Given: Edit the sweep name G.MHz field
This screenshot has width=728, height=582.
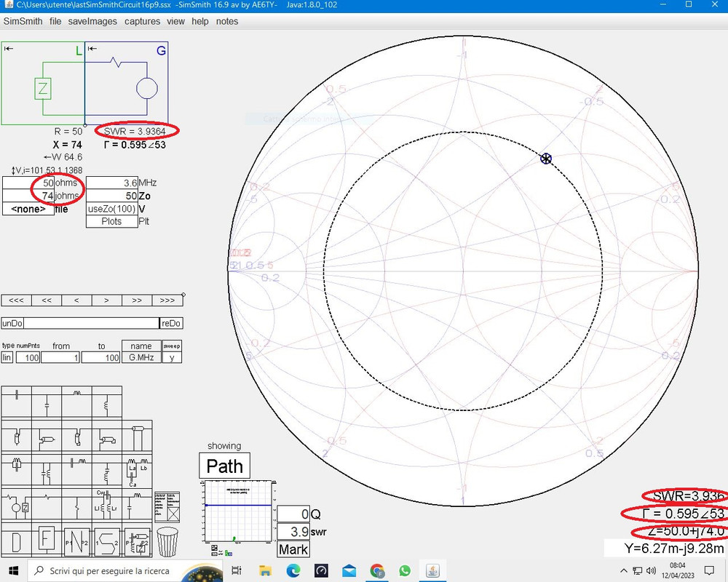Looking at the screenshot, I should [x=142, y=357].
